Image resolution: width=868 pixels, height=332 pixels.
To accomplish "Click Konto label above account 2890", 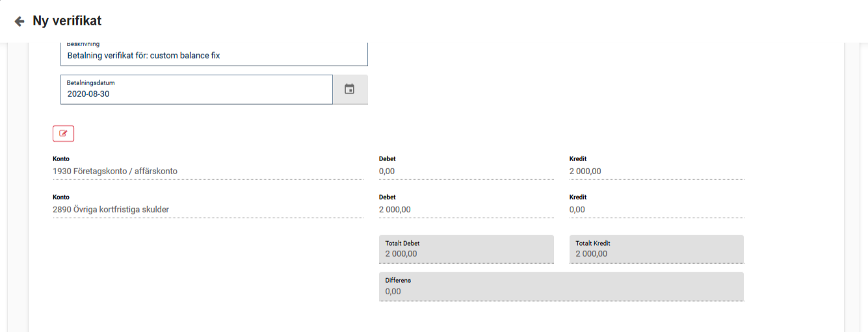I will tap(61, 197).
